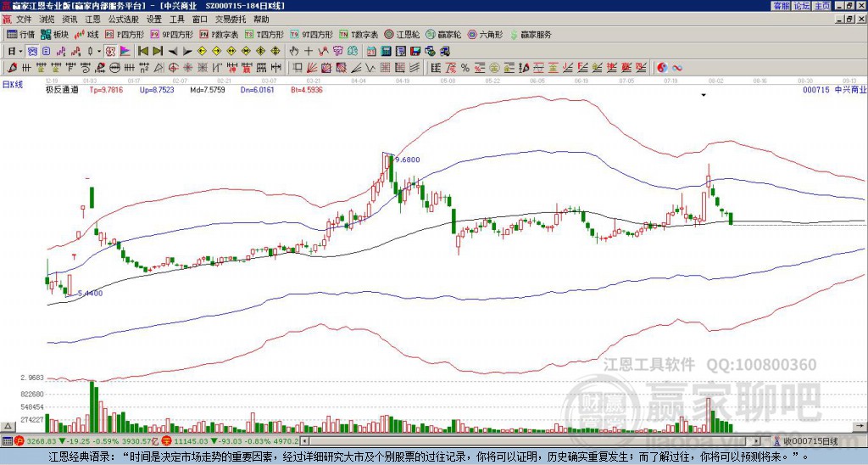Open the T四方形 tool
Viewport: 868px width, 465px height.
pos(264,35)
